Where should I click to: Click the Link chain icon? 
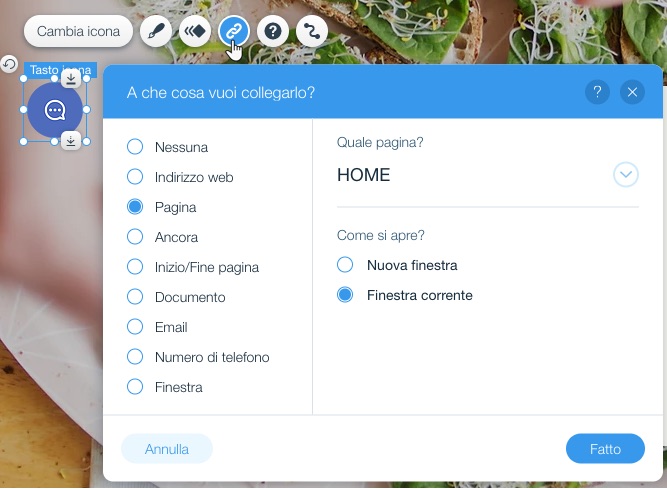tap(234, 31)
